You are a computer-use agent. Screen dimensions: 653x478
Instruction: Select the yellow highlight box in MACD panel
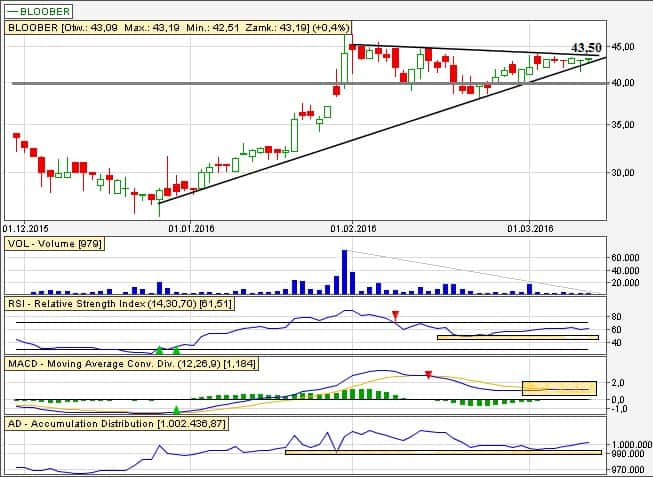[559, 387]
